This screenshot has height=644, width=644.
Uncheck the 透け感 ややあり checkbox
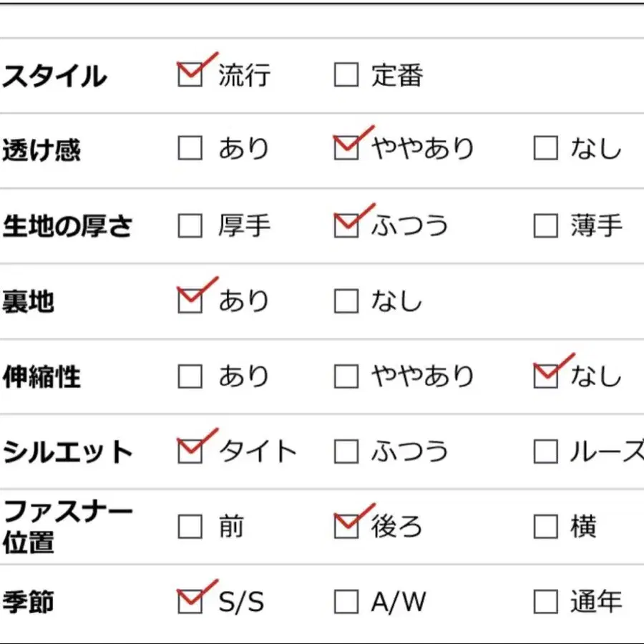(346, 149)
